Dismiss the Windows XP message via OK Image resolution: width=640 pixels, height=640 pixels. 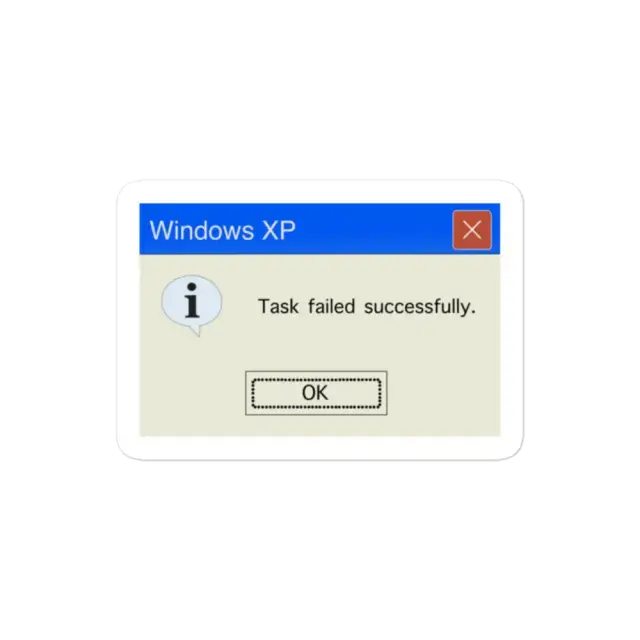[x=316, y=393]
